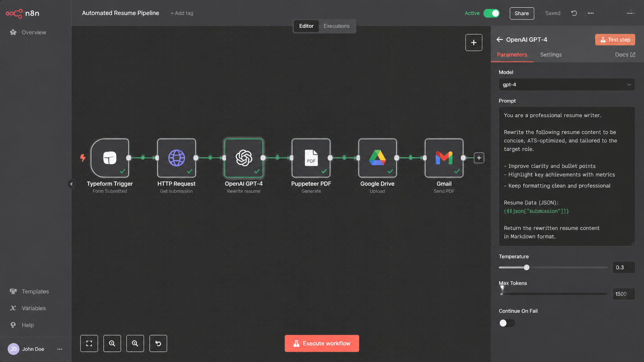
Task: Select the Google Drive node
Action: coord(377,158)
